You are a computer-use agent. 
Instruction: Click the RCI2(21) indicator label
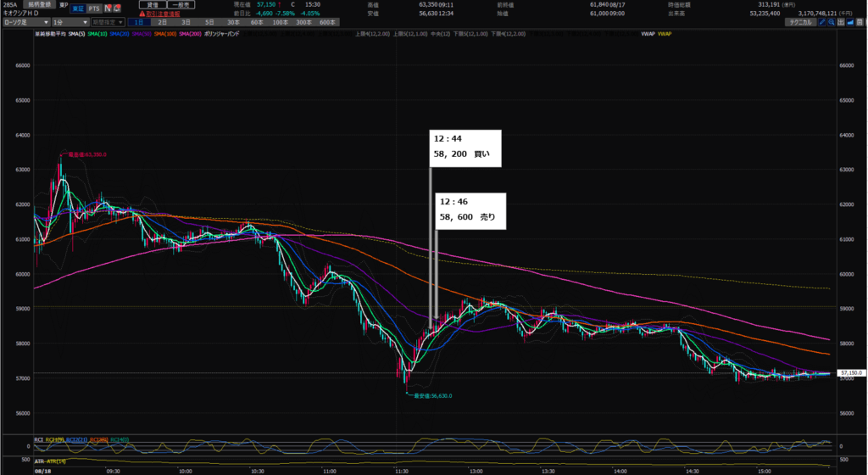tap(76, 440)
